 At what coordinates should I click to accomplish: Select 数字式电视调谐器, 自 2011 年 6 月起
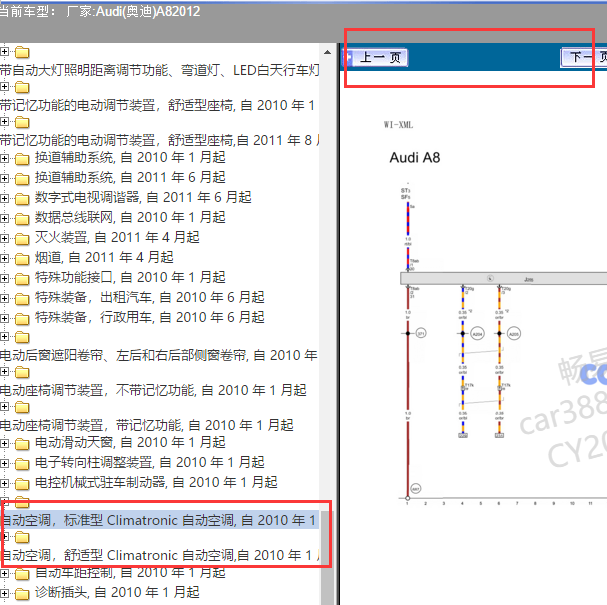click(143, 197)
